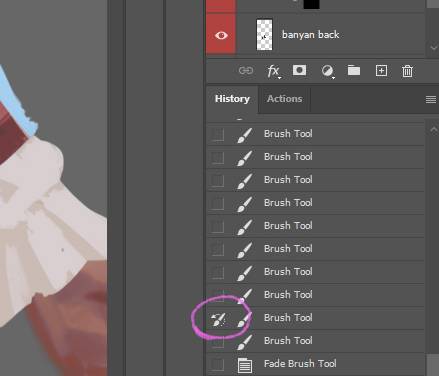Click the active history brush source icon
The width and height of the screenshot is (439, 376).
(218, 320)
